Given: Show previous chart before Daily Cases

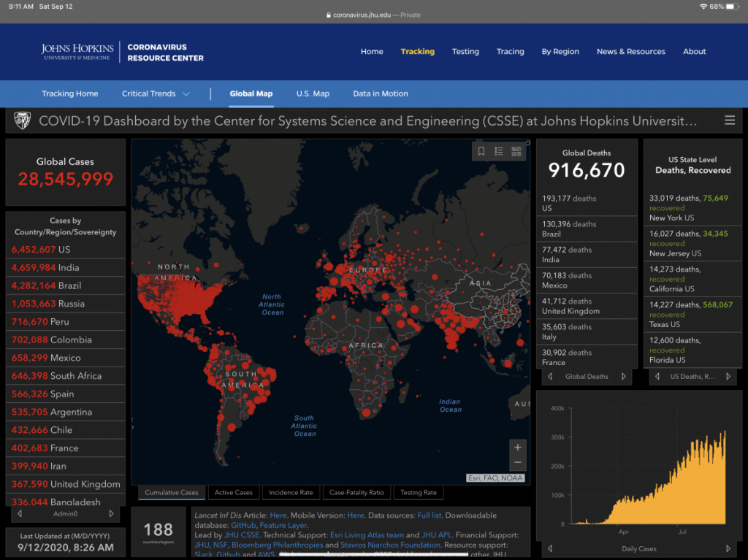Looking at the screenshot, I should (550, 548).
